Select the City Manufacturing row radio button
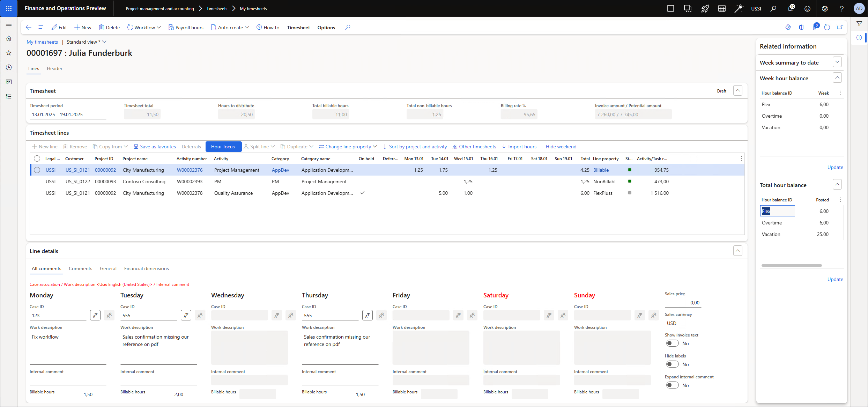868x407 pixels. [37, 170]
